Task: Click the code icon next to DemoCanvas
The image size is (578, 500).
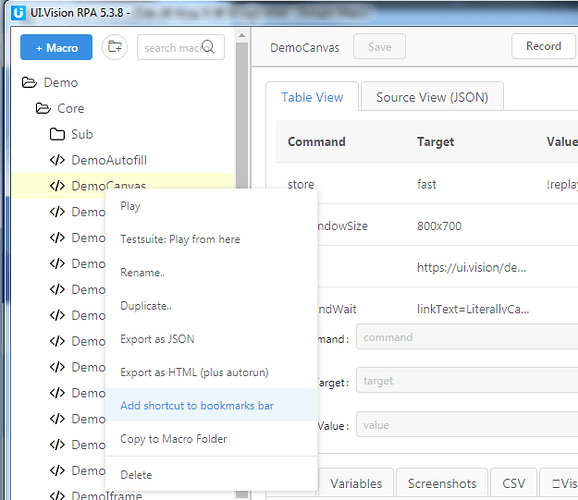Action: (x=57, y=186)
